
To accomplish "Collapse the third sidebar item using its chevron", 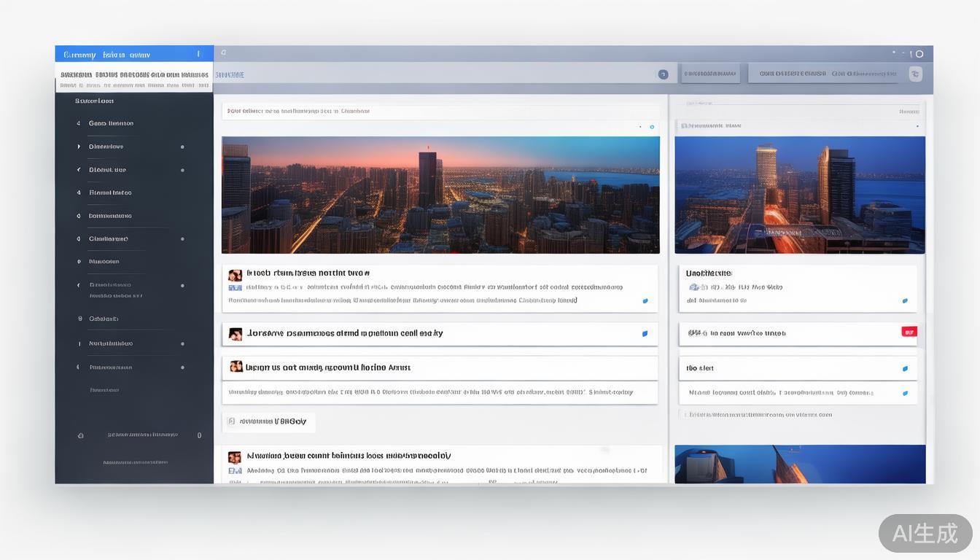I will coord(79,170).
